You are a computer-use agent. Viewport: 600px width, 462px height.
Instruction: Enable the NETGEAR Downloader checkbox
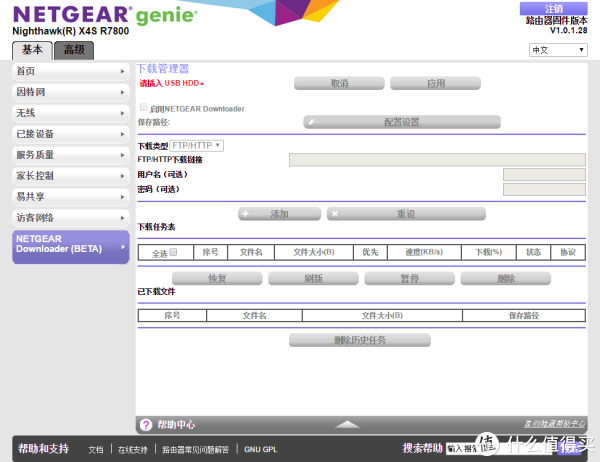(x=144, y=107)
